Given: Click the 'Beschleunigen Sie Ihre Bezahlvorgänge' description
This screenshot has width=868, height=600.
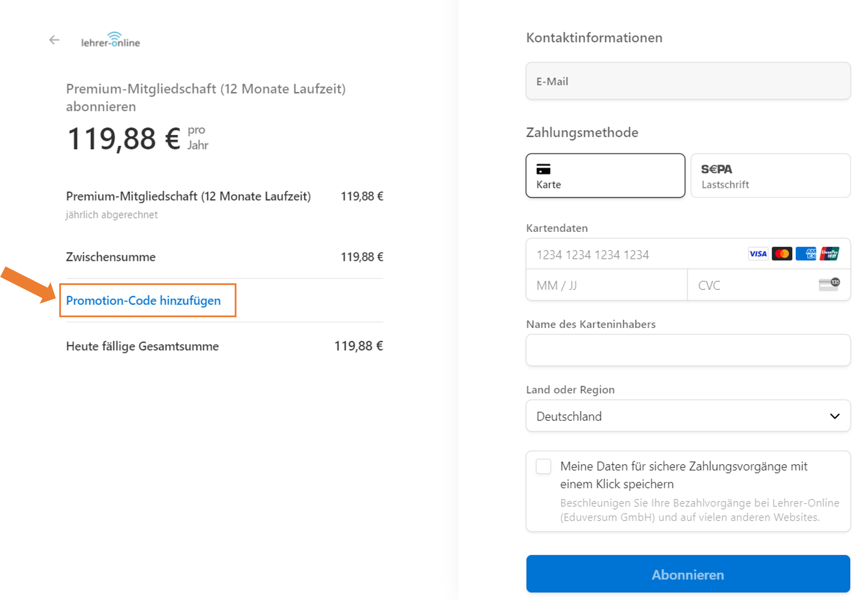Looking at the screenshot, I should 700,510.
